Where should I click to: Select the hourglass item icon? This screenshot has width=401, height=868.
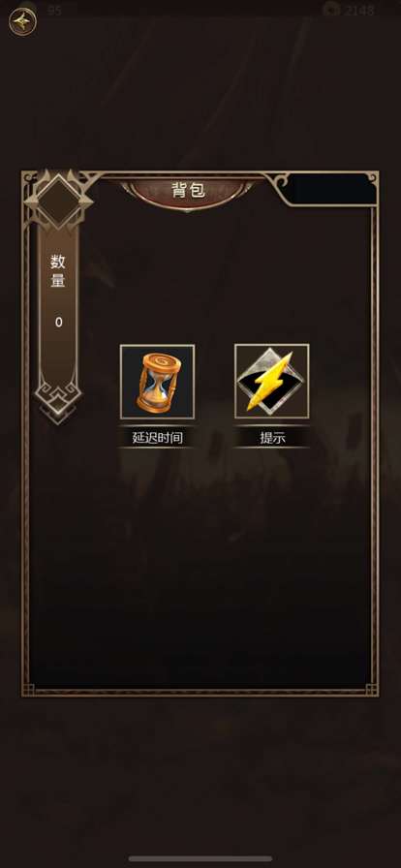pos(157,382)
